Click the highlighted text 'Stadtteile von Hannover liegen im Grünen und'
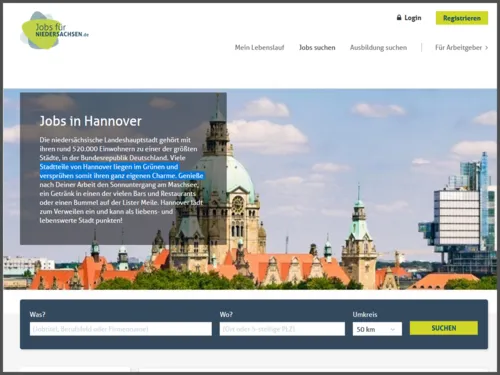 coord(109,167)
